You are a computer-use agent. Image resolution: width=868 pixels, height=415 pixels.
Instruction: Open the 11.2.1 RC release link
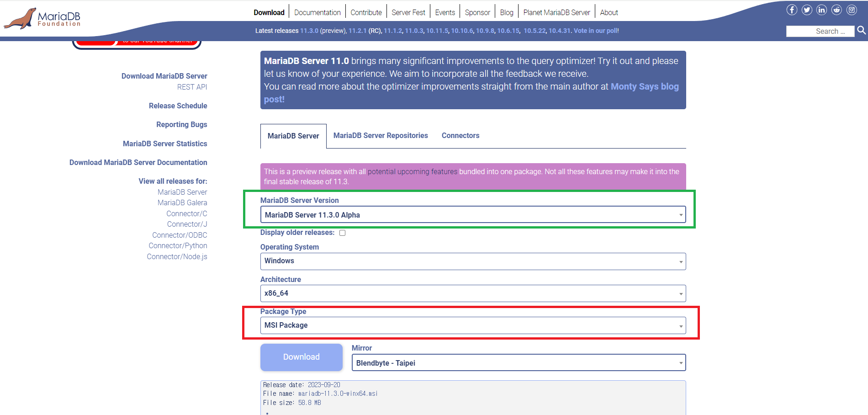point(358,31)
